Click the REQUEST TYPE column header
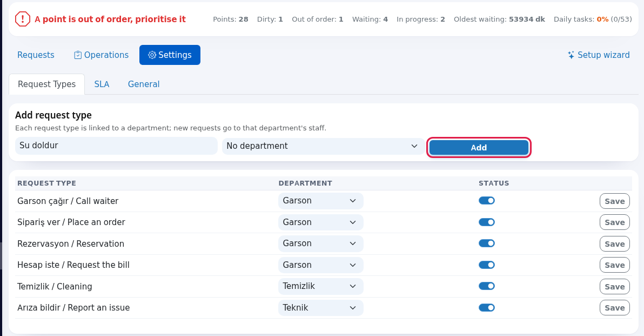Viewport: 644px width, 336px height. pos(47,183)
